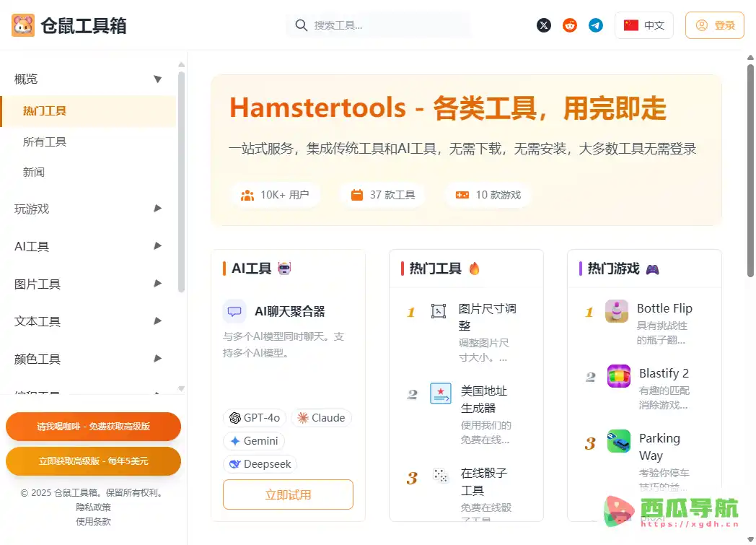Click the user avatar icon in 登录 button
This screenshot has height=545, width=756.
702,25
